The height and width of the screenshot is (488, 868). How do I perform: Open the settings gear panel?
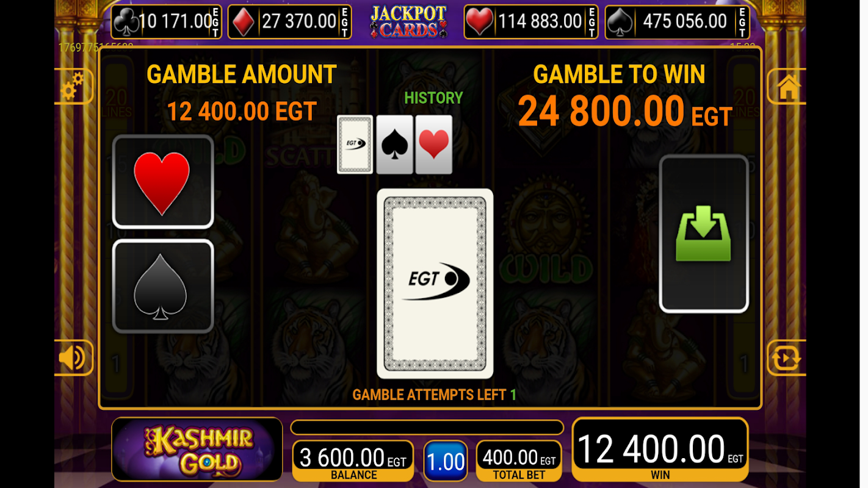(x=74, y=87)
